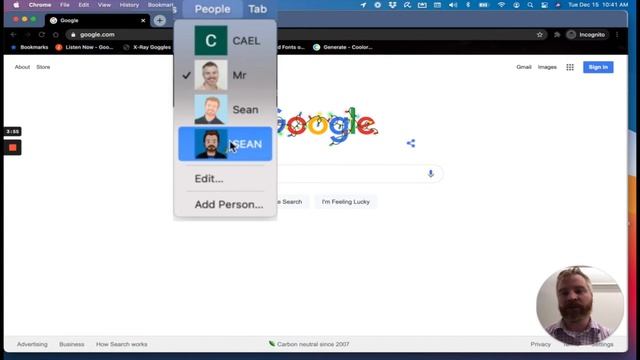Start voice search with microphone
The width and height of the screenshot is (640, 360).
click(x=431, y=174)
